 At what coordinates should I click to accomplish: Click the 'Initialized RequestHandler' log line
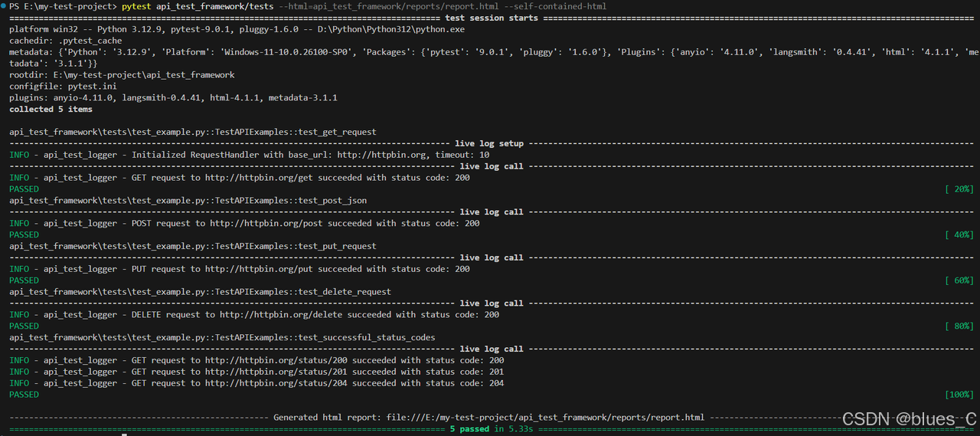(x=250, y=155)
